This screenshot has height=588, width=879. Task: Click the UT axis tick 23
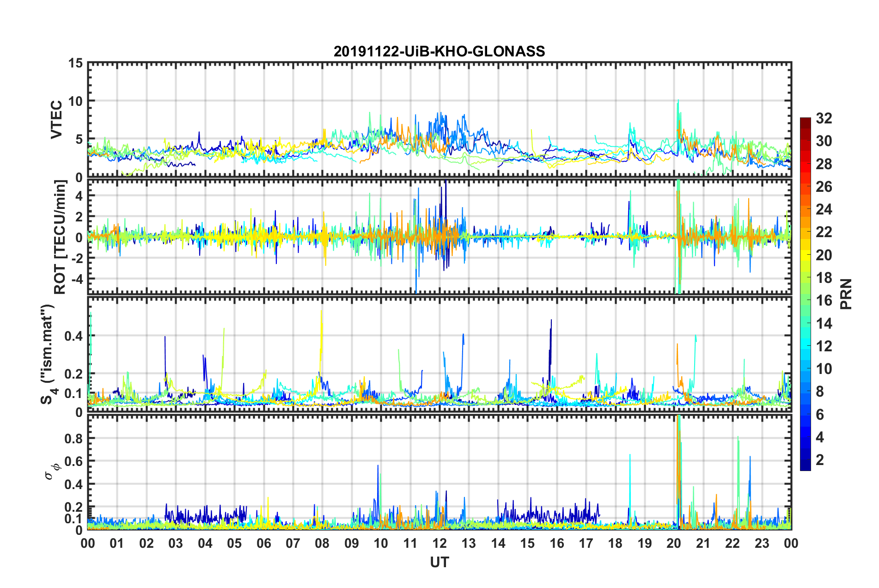(x=762, y=543)
